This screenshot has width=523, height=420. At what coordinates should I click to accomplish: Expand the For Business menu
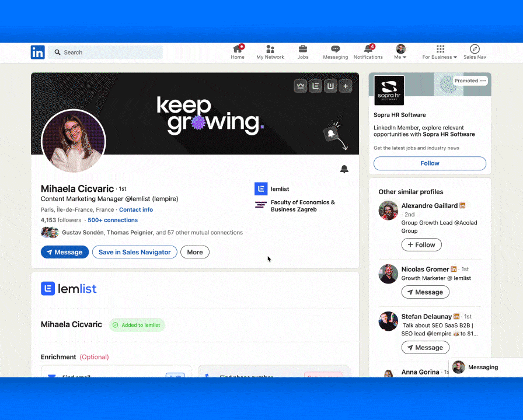coord(440,52)
